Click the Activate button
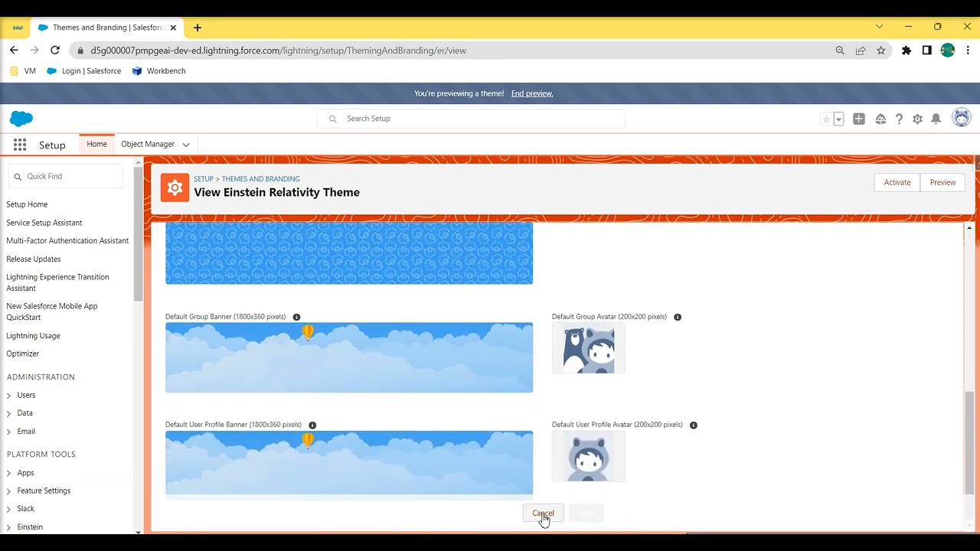Viewport: 980px width, 551px height. point(897,182)
